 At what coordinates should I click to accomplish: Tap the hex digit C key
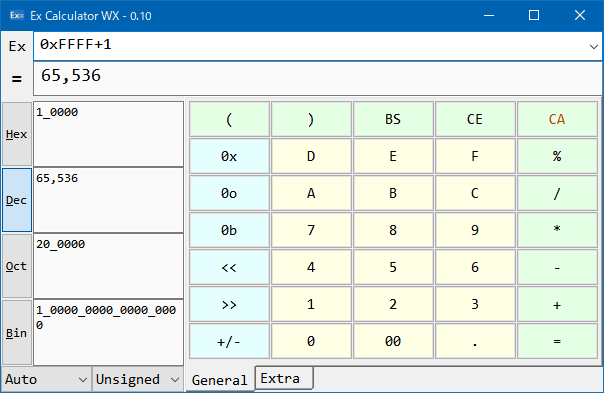pyautogui.click(x=475, y=193)
